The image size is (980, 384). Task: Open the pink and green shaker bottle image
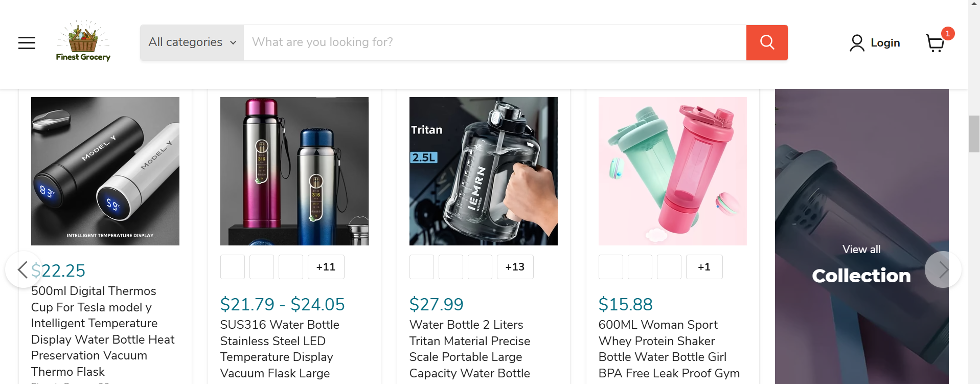tap(672, 171)
